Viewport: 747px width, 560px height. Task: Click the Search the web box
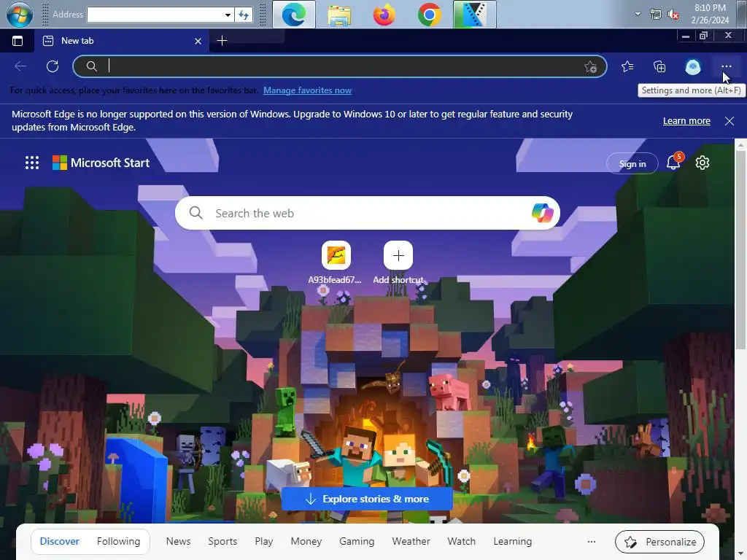(368, 213)
